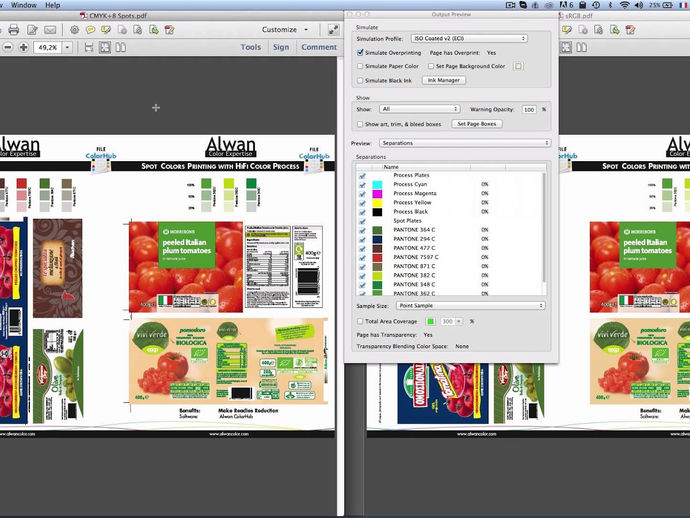Click red calendar-edit icon in sRGB.pdf window
The image size is (690, 518).
coord(631,29)
